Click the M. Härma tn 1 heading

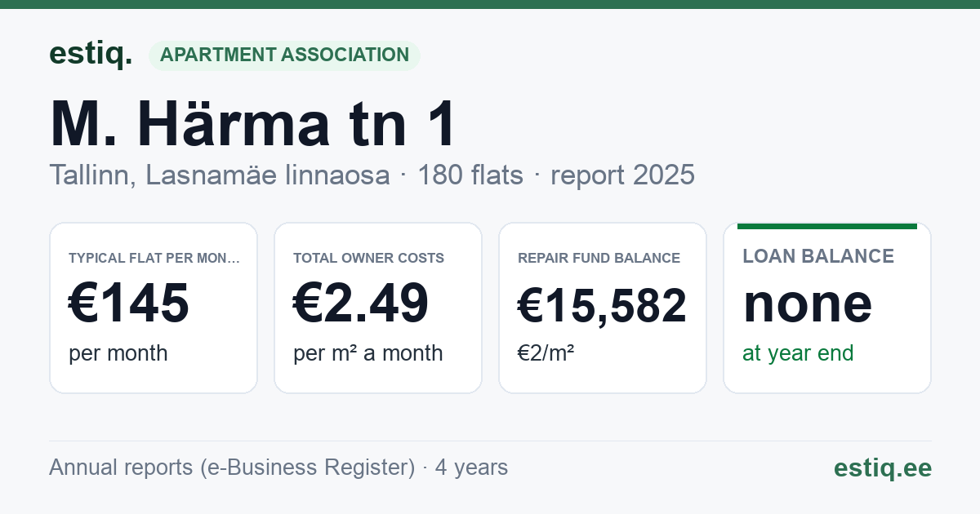(x=253, y=123)
